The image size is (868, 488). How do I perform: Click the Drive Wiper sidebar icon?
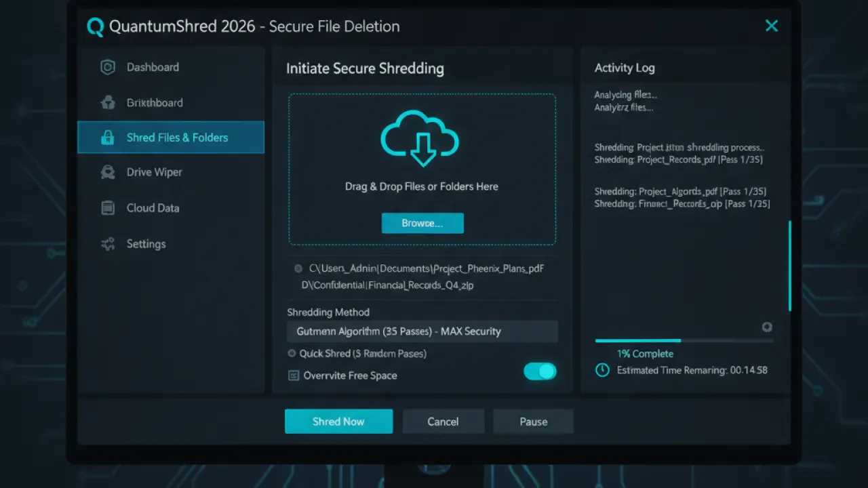click(107, 172)
